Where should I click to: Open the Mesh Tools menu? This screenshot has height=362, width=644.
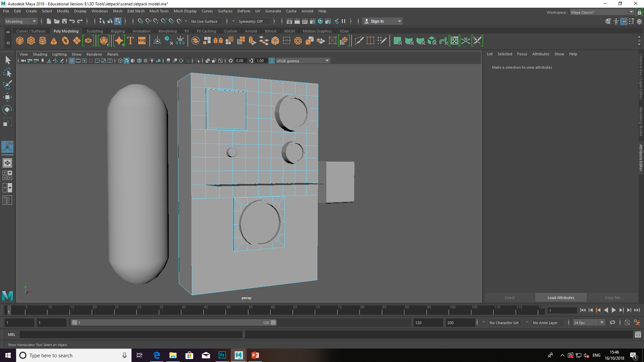pos(159,11)
